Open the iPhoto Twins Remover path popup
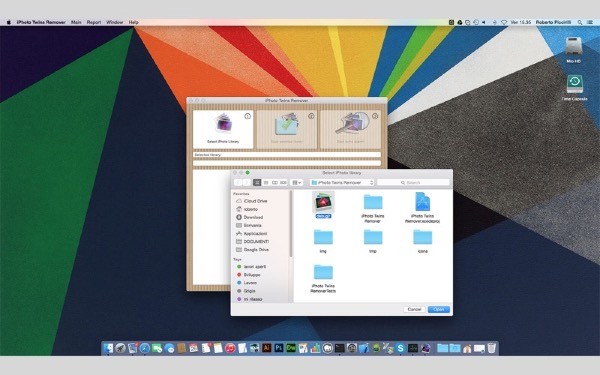Viewport: 600px width, 375px height. coord(342,183)
